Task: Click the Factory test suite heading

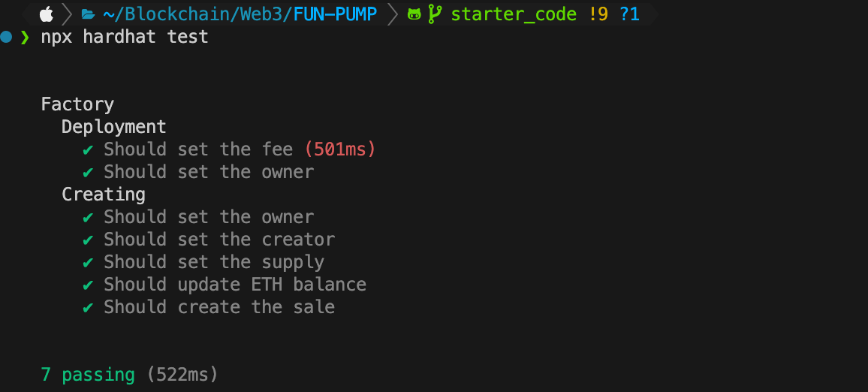Action: pyautogui.click(x=77, y=104)
